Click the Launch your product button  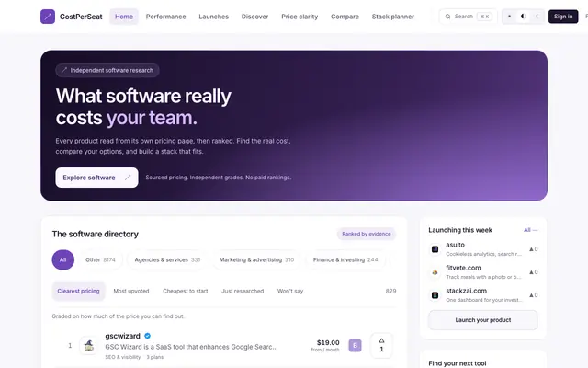(x=483, y=320)
